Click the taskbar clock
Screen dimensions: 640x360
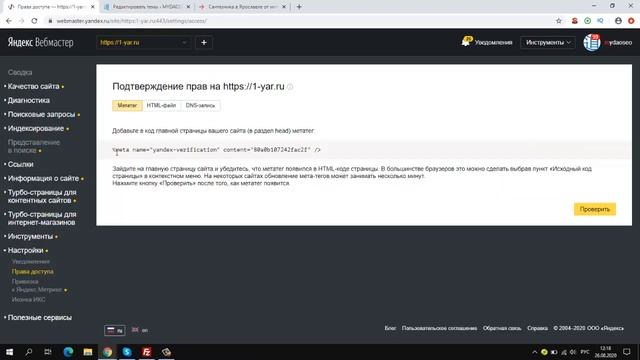tap(606, 352)
